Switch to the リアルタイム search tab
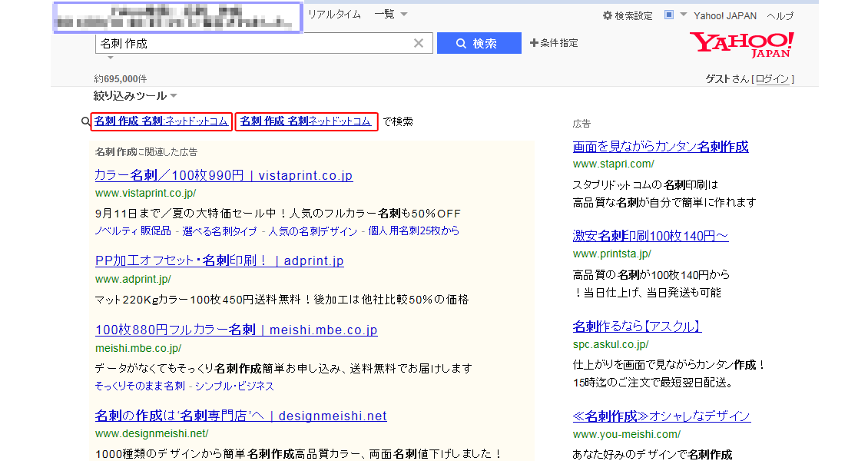The height and width of the screenshot is (461, 868). (334, 14)
